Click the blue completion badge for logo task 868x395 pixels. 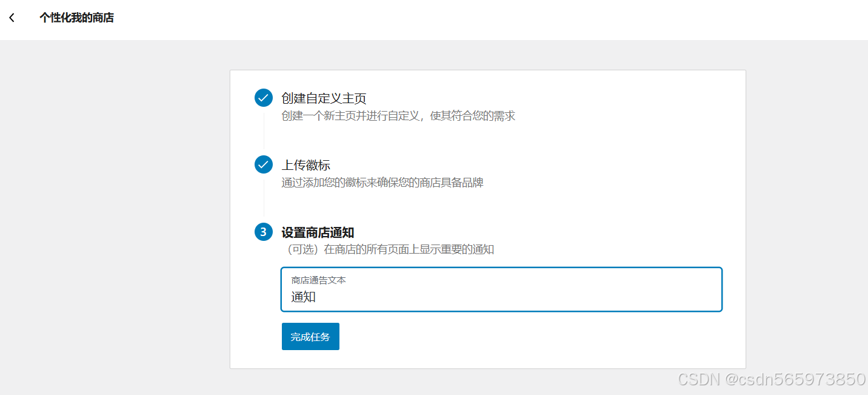(263, 164)
